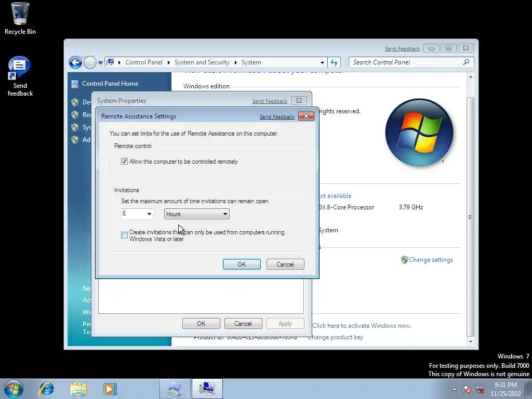Screen dimensions: 532x399
Task: Expand arrow after System and Security breadcrumb
Action: point(235,62)
